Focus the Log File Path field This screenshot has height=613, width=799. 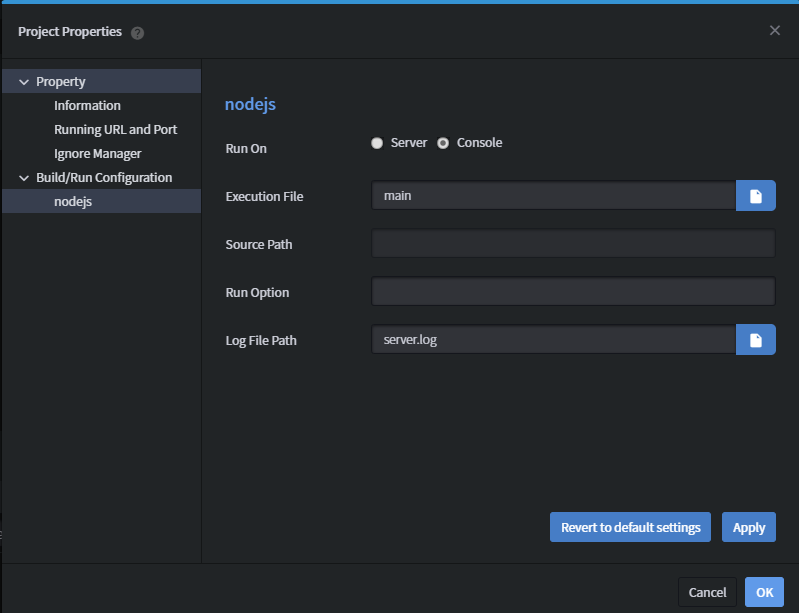pyautogui.click(x=554, y=340)
